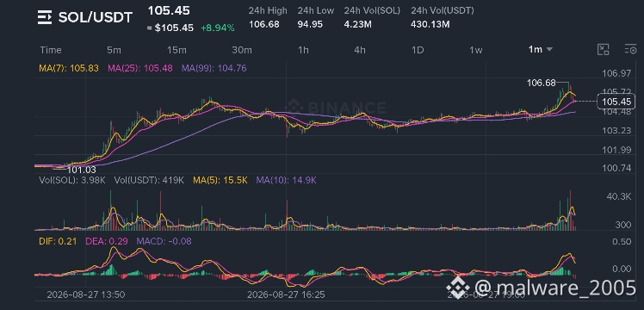Image resolution: width=644 pixels, height=310 pixels.
Task: Select the 4h interval tab
Action: point(360,50)
